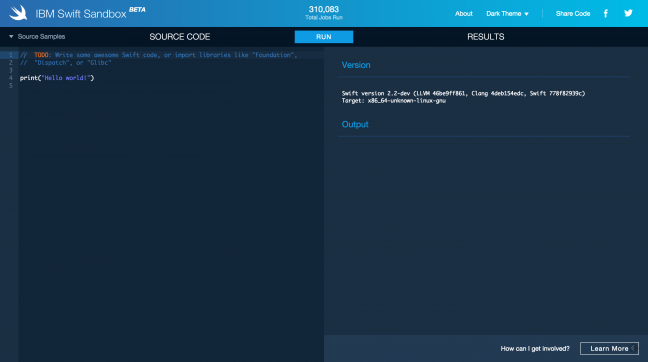Click the Swift version 2.2-dev text
This screenshot has width=648, height=362.
click(x=463, y=93)
